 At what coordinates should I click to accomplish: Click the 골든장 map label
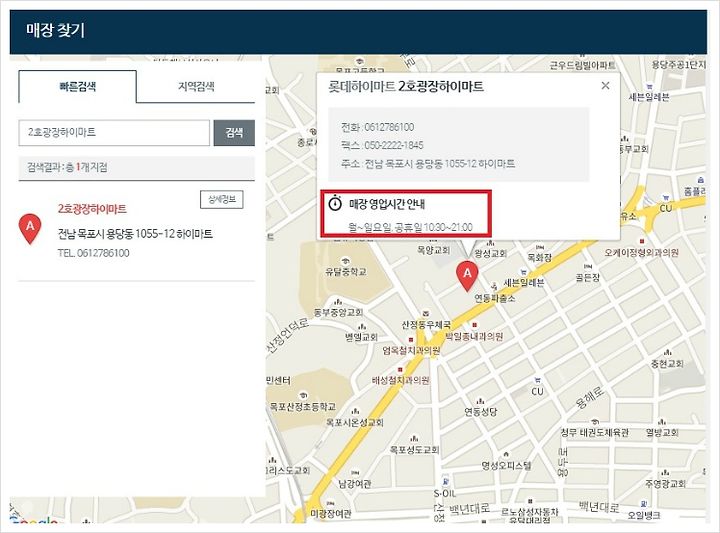tap(588, 277)
